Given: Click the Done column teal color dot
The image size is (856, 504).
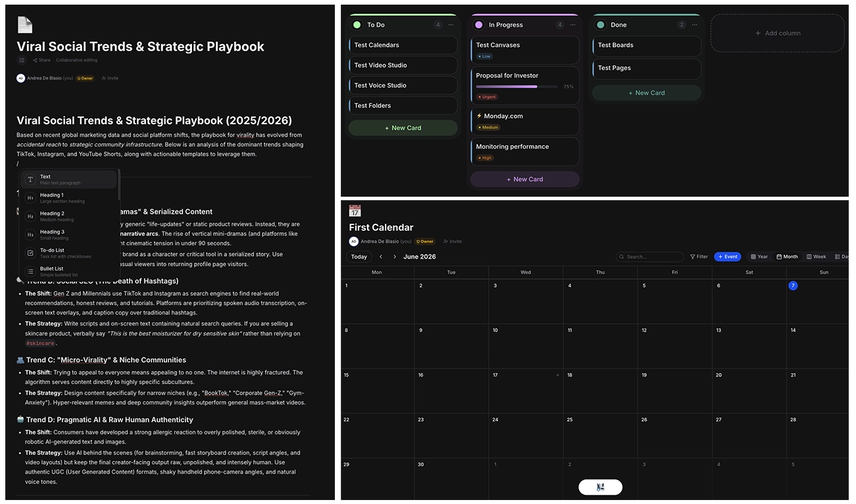Looking at the screenshot, I should tap(600, 25).
